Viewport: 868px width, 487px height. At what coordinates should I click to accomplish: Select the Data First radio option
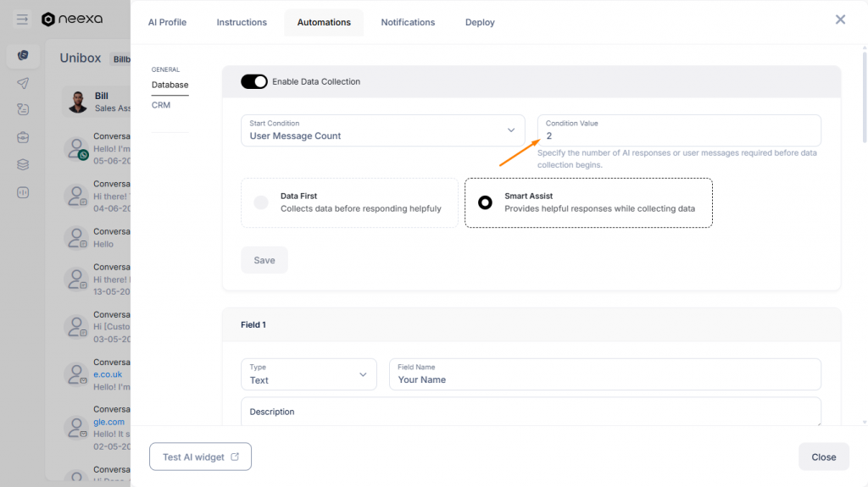[x=261, y=202]
